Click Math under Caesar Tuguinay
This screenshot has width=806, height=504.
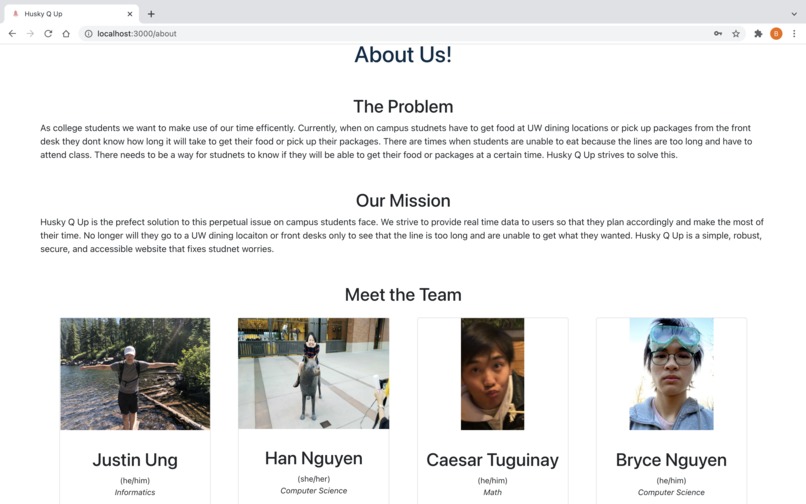click(492, 492)
